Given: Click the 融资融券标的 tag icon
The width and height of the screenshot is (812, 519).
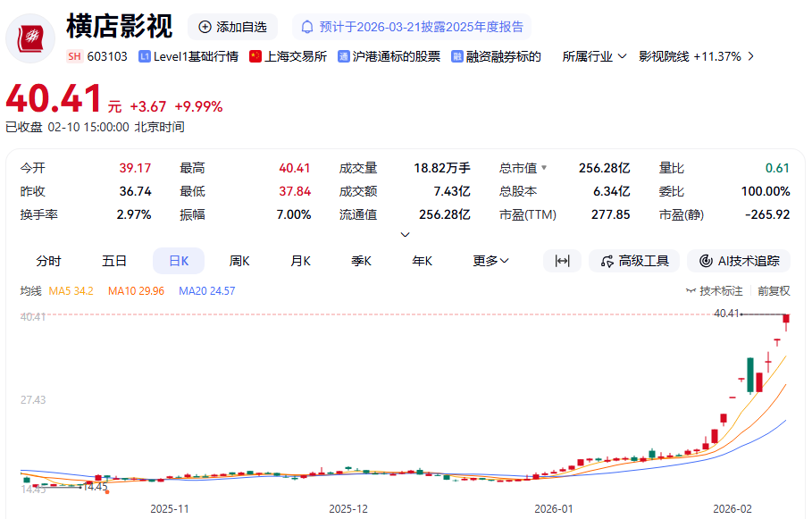Looking at the screenshot, I should point(457,56).
